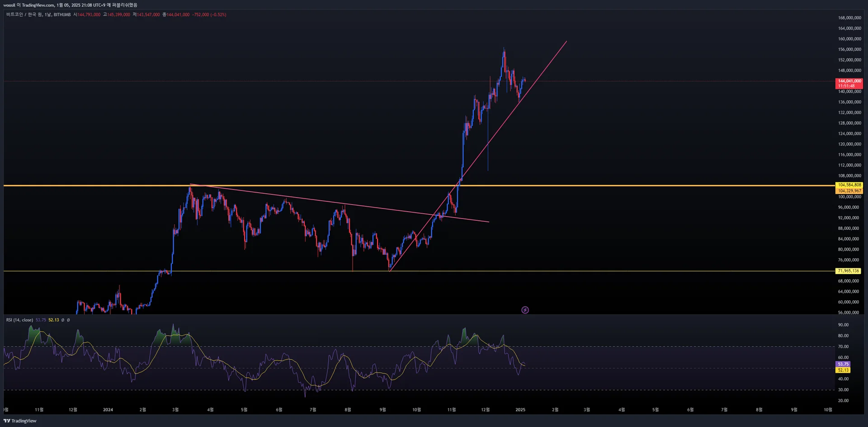Click the purple lightning bolt event icon
868x427 pixels.
[x=525, y=310]
